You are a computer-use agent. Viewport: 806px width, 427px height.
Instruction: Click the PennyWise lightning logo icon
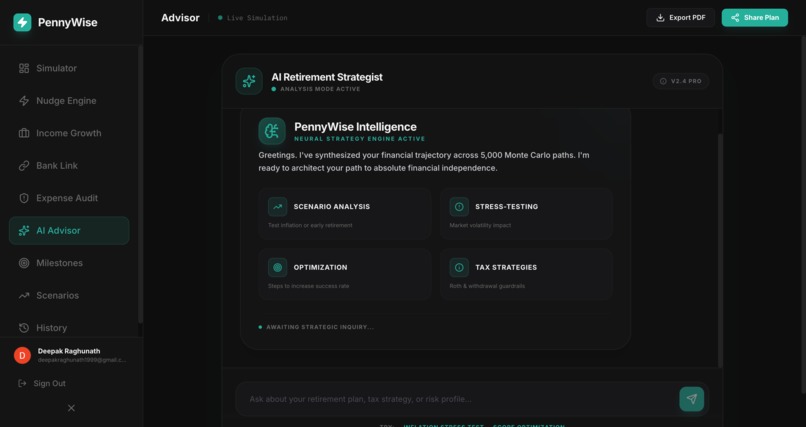22,22
